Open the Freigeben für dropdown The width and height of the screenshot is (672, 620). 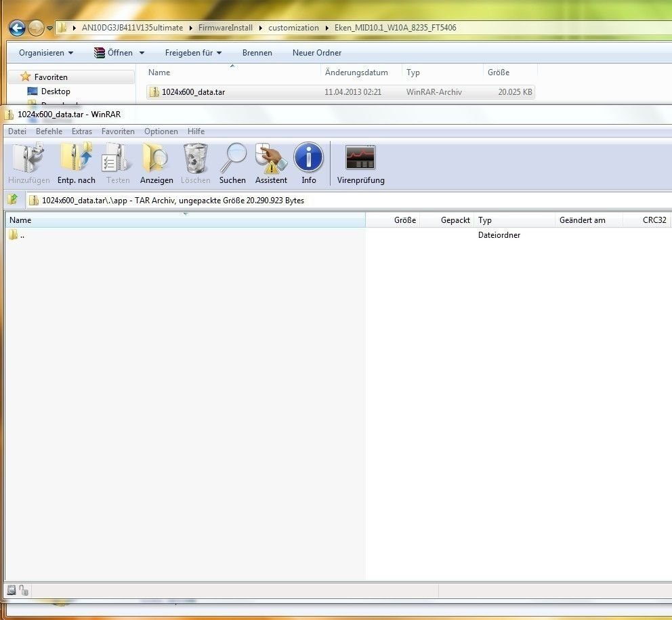[193, 53]
